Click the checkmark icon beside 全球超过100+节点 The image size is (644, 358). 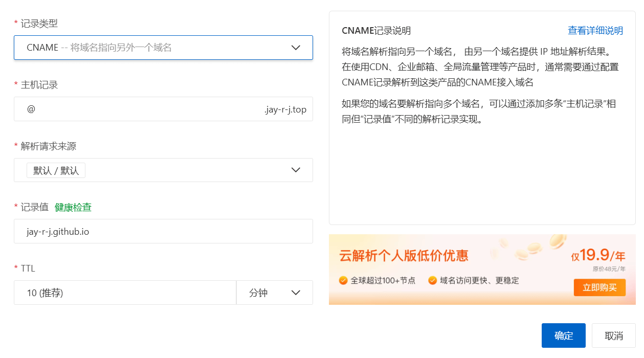343,280
